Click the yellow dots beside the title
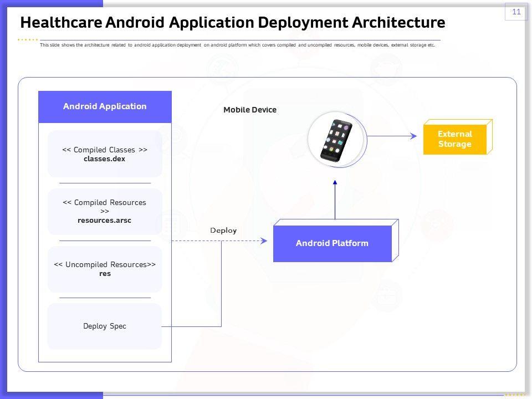This screenshot has width=532, height=399. (x=28, y=40)
